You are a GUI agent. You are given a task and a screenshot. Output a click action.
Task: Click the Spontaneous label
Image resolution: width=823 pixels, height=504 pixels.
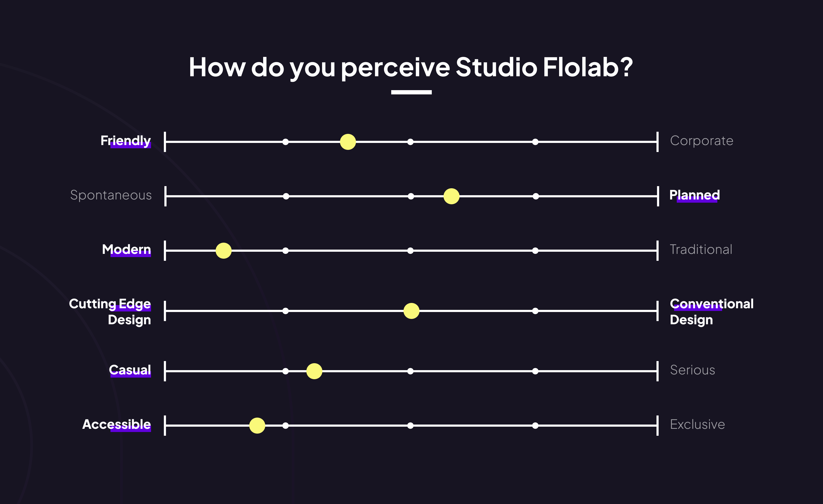[x=111, y=195]
